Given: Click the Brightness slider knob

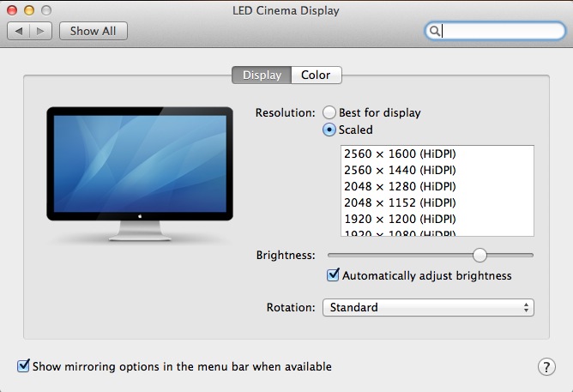Looking at the screenshot, I should pyautogui.click(x=480, y=255).
